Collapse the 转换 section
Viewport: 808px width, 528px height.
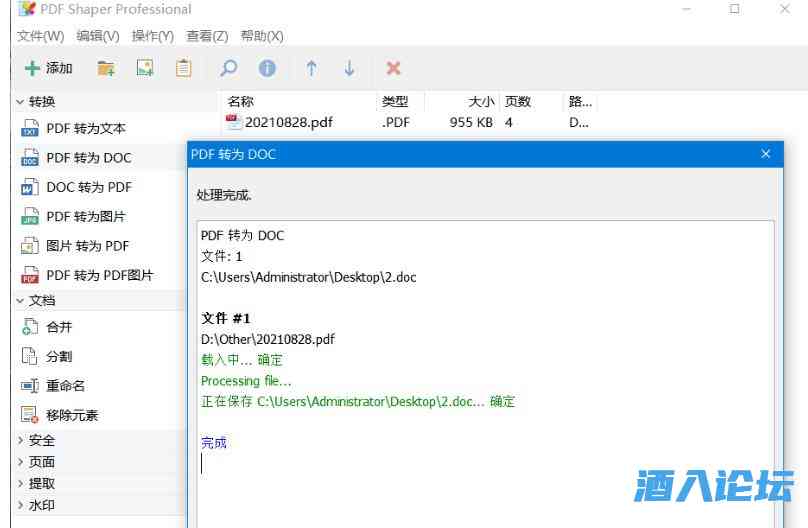pos(42,101)
